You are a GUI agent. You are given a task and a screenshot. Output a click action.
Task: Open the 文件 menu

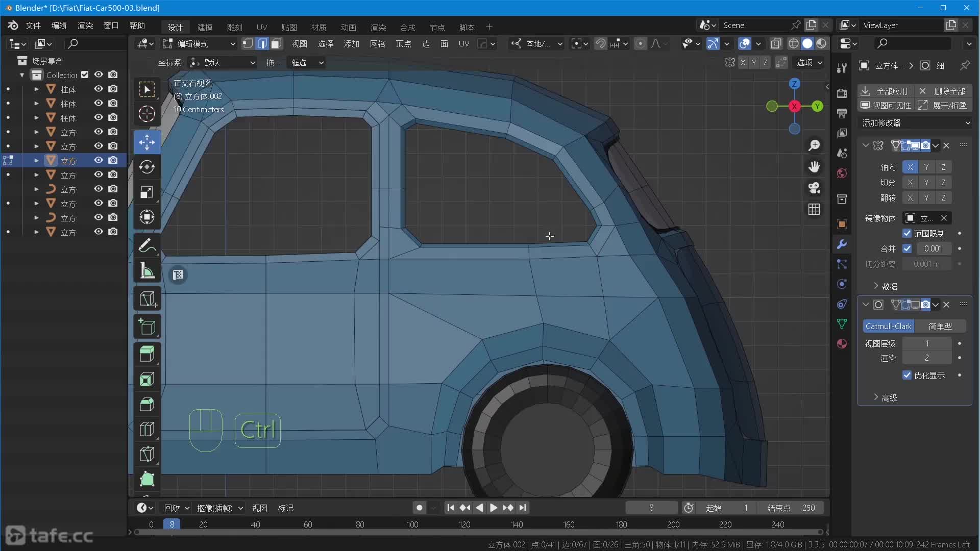(x=33, y=26)
